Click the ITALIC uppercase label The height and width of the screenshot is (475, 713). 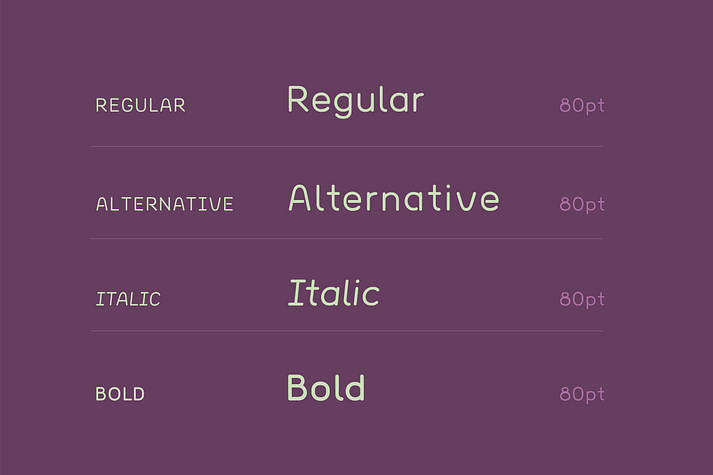click(128, 299)
